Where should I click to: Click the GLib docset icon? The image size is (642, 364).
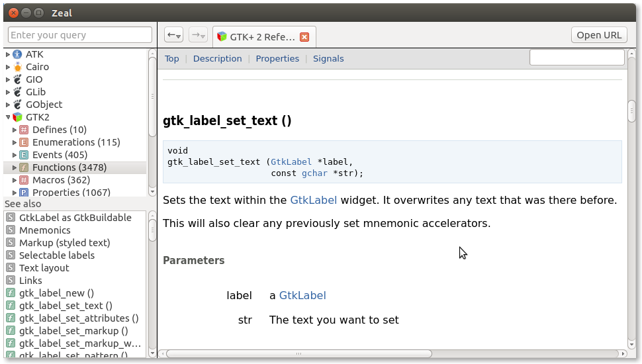pos(17,92)
